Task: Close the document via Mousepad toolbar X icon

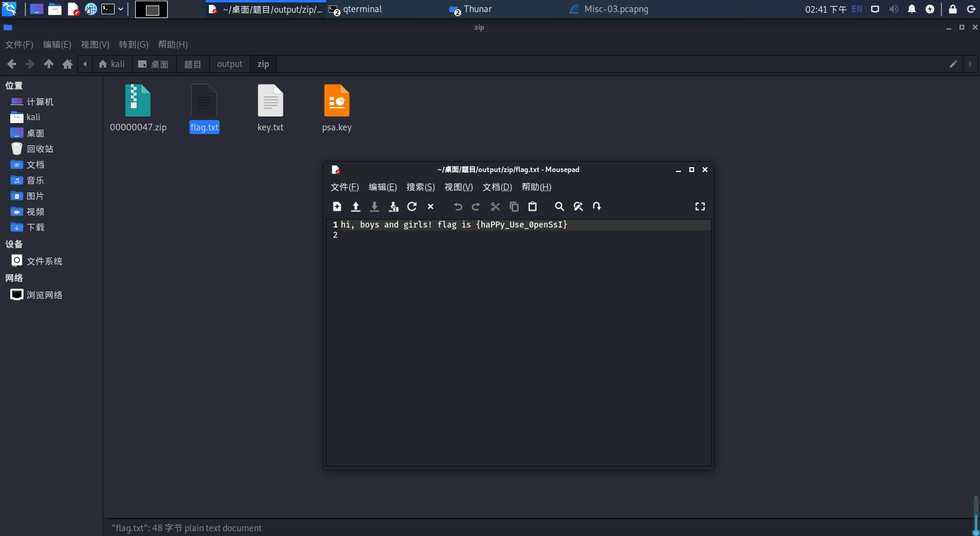Action: point(431,206)
